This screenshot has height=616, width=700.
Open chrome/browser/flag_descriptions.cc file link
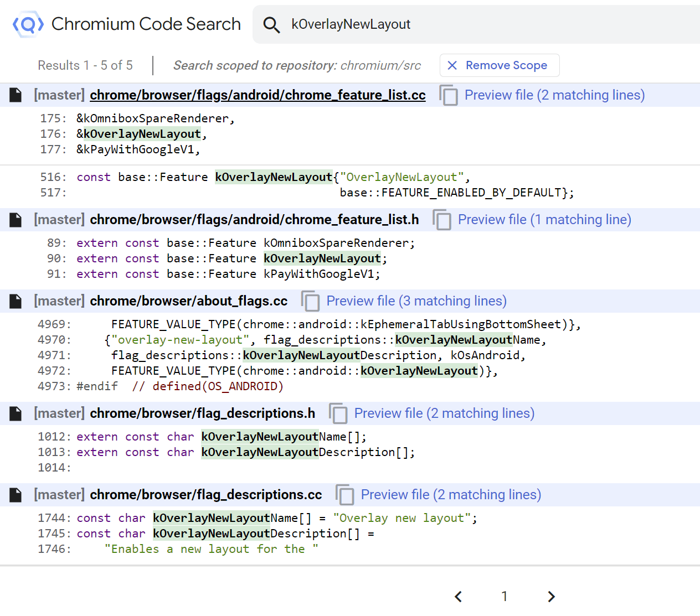tap(205, 495)
